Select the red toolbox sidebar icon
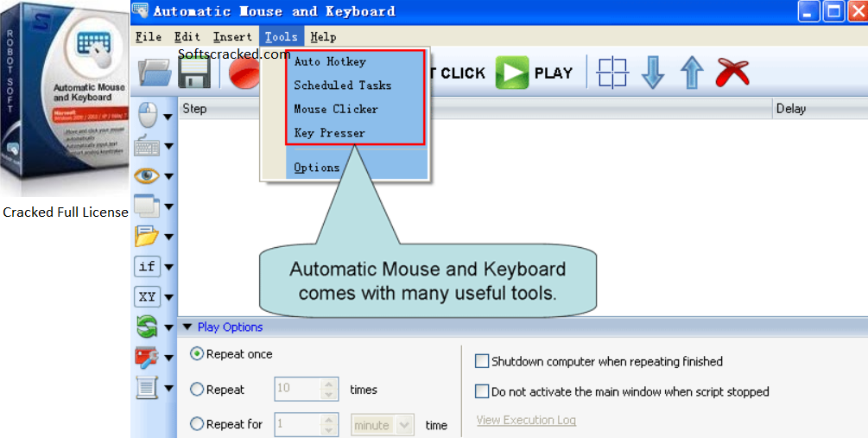 click(147, 357)
